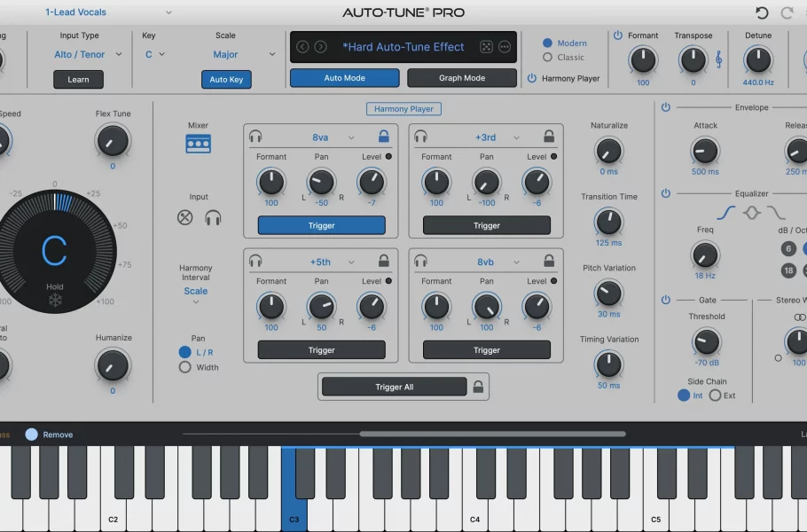The width and height of the screenshot is (807, 532).
Task: Select the Modern mode radio button
Action: tap(547, 43)
